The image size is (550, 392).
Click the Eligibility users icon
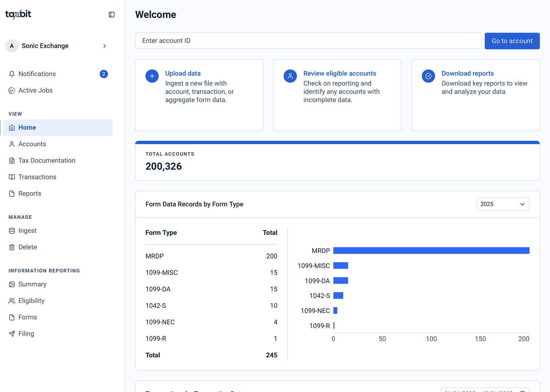coord(12,301)
